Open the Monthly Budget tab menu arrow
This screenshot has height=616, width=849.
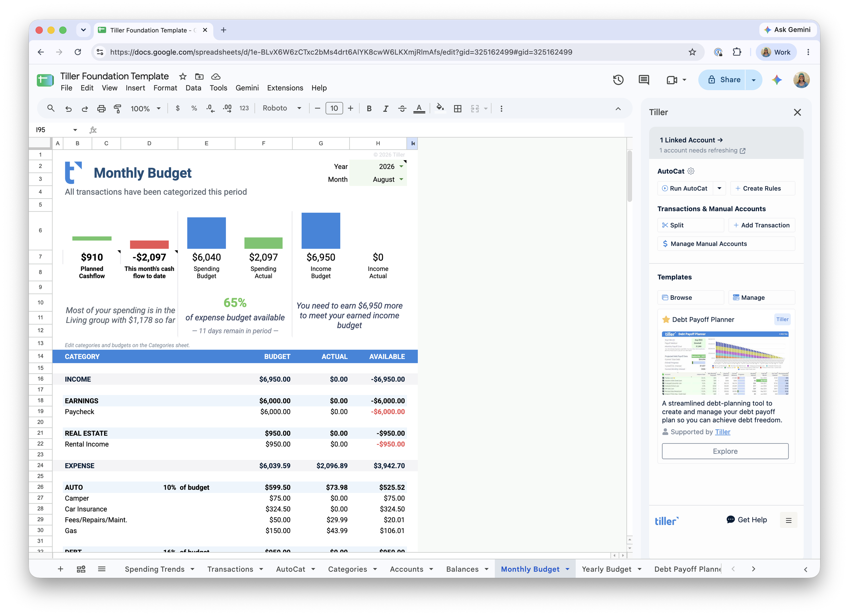pyautogui.click(x=567, y=569)
